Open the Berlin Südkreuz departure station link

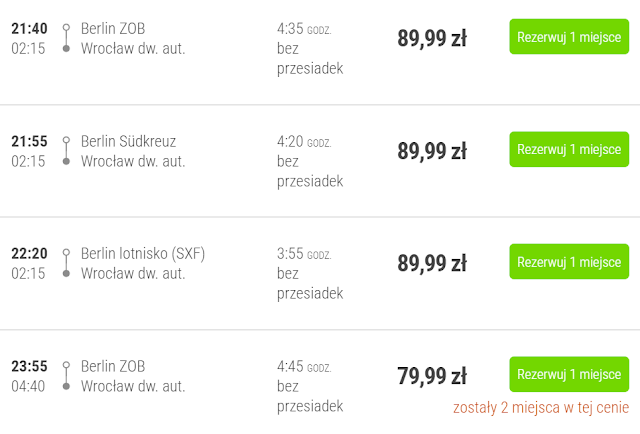(128, 141)
